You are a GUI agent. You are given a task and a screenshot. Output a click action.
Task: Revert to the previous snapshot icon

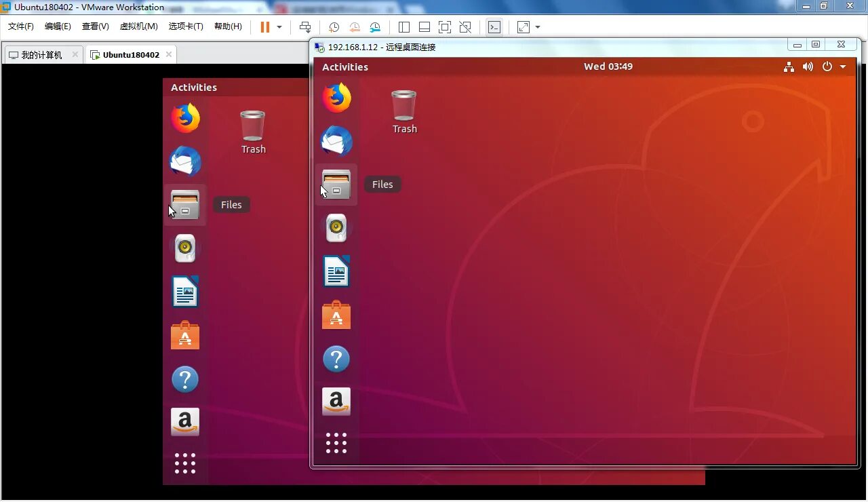click(x=355, y=27)
